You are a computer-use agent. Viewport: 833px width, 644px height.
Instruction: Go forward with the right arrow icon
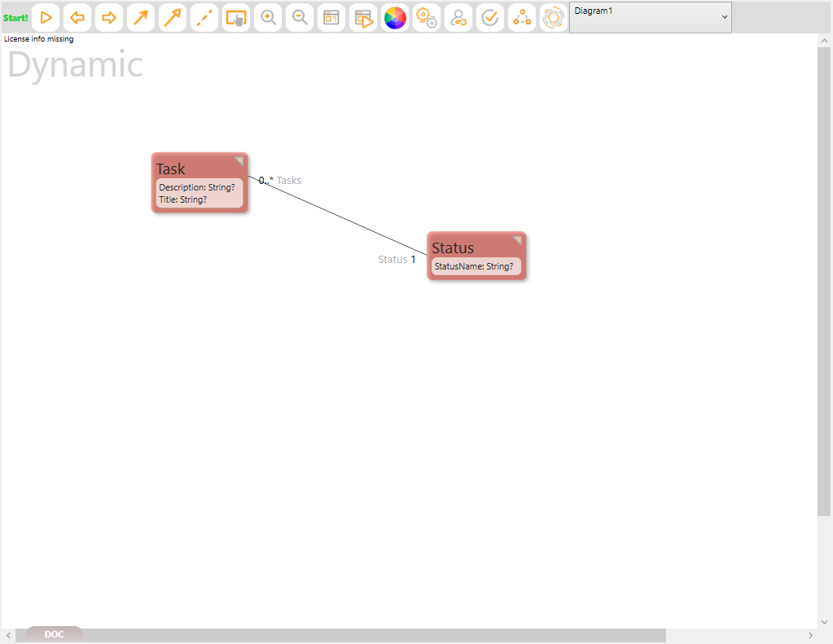tap(109, 18)
